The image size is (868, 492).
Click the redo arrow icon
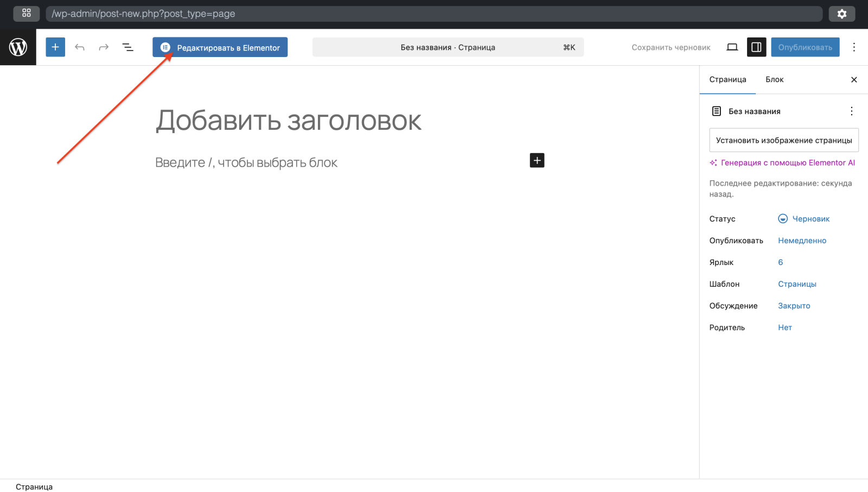(x=104, y=47)
